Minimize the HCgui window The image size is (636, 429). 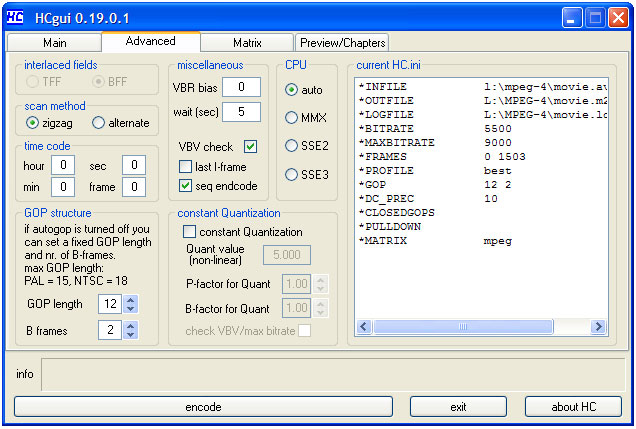572,18
